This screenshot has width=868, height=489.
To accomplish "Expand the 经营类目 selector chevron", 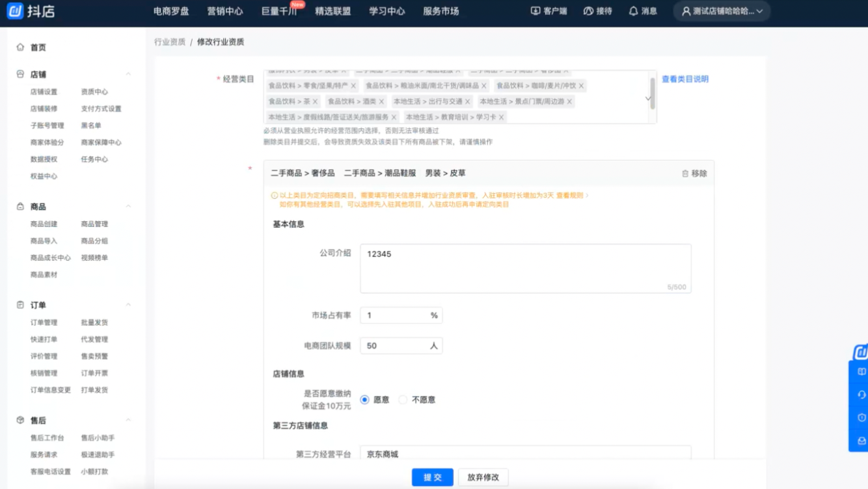I will tap(648, 98).
